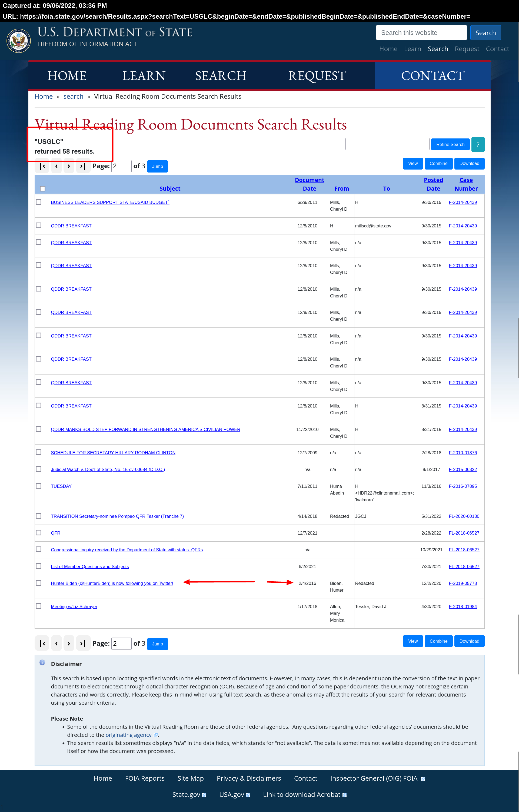519x812 pixels.
Task: Go to previous page using top pager
Action: click(56, 166)
